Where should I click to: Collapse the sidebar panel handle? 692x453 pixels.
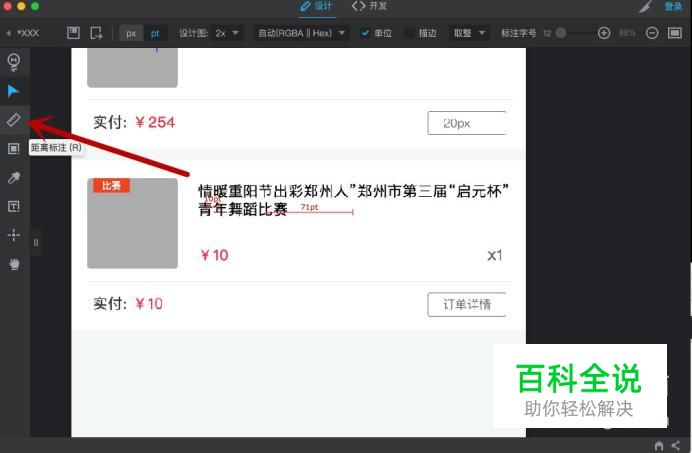click(x=36, y=242)
